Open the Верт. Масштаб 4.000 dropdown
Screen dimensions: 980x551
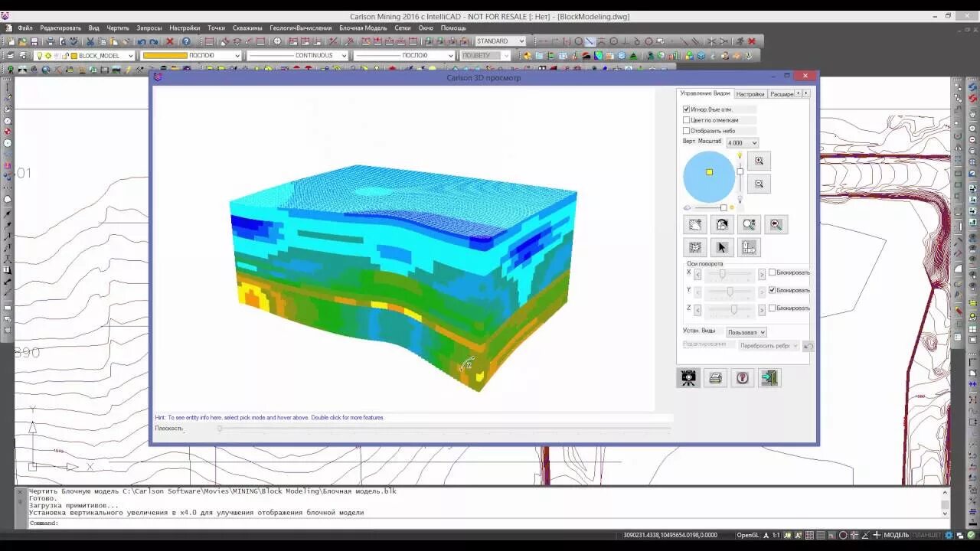[x=742, y=143]
